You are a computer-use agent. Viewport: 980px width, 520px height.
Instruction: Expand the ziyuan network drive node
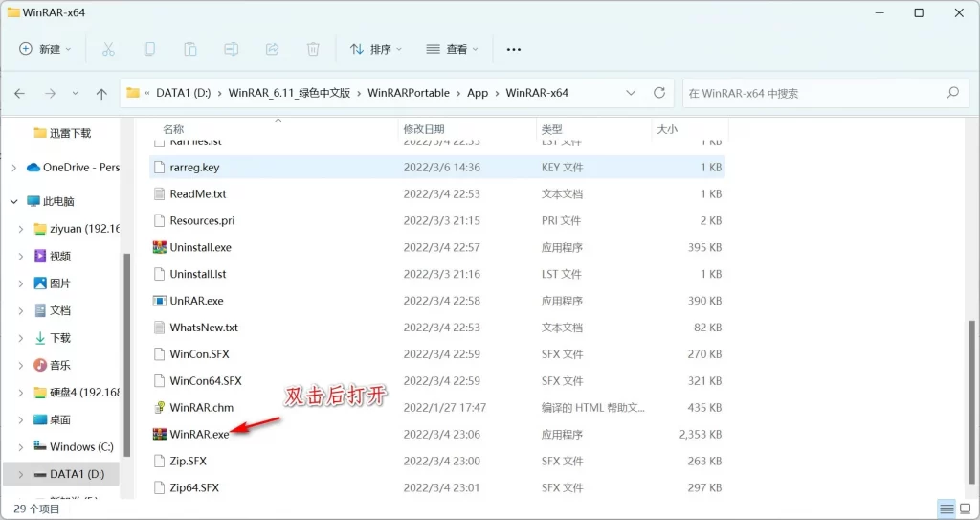click(21, 229)
